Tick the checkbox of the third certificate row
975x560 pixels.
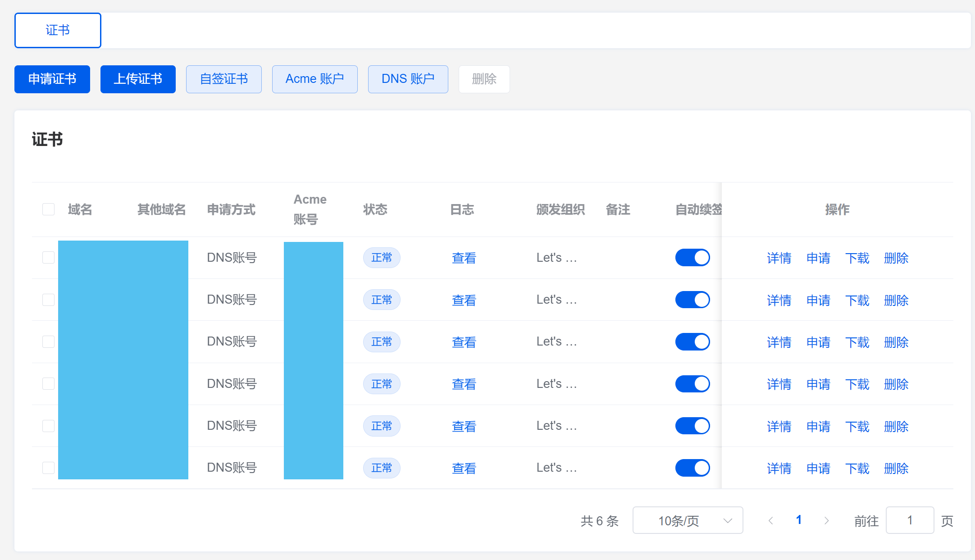48,341
